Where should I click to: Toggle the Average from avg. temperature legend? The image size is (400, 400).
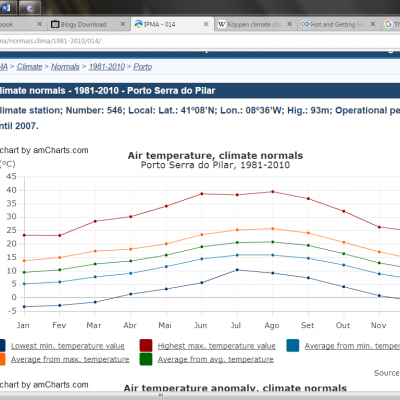tap(216, 359)
